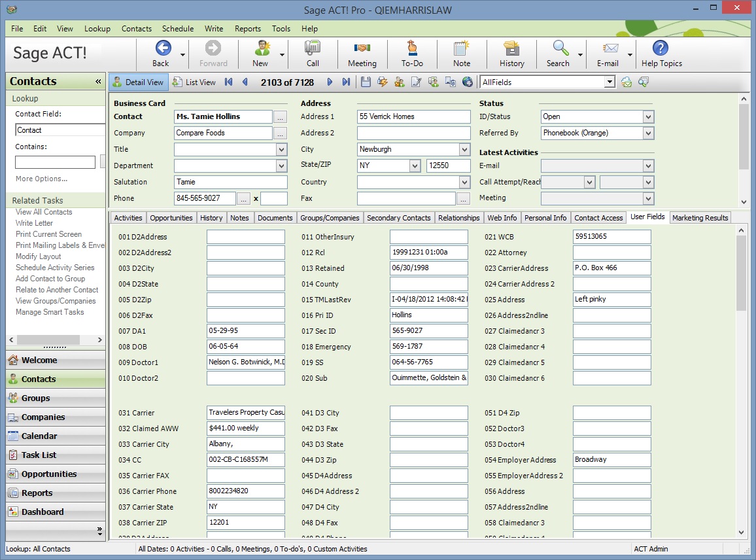Click the Back navigation icon
The height and width of the screenshot is (560, 756).
pyautogui.click(x=162, y=48)
